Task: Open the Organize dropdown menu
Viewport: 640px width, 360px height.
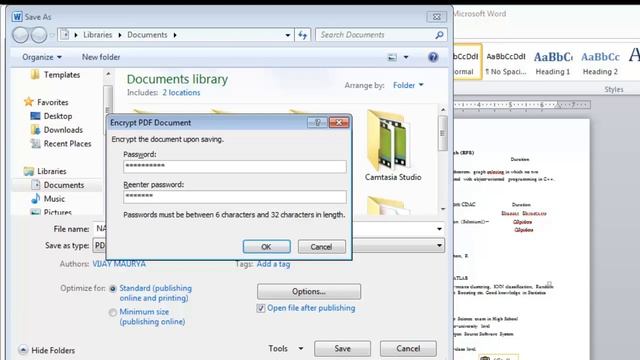Action: (42, 57)
